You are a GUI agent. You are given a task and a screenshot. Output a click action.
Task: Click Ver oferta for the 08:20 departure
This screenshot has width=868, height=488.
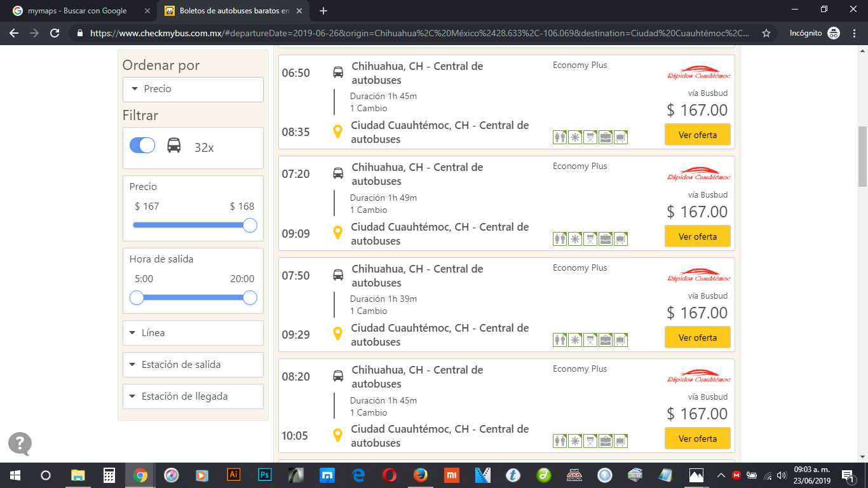point(697,438)
